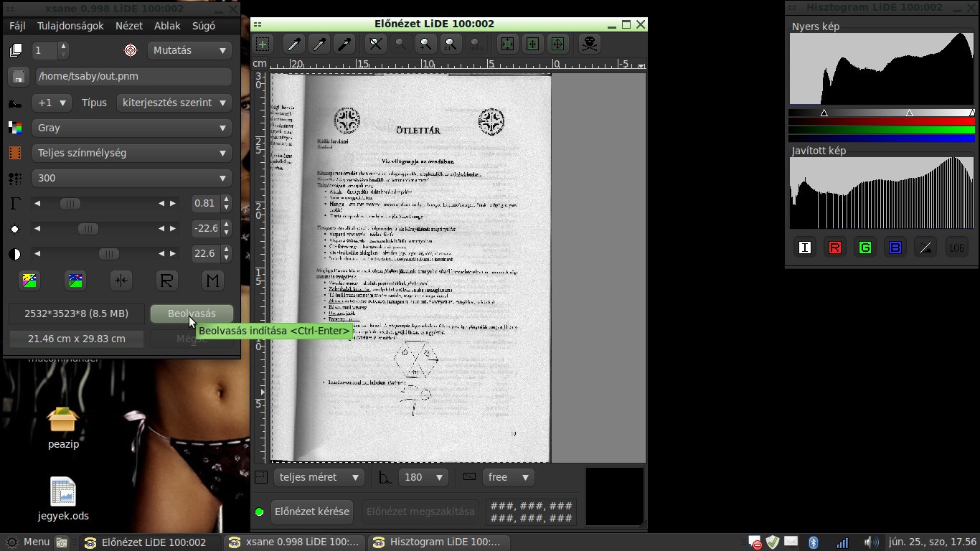Select the gray point pipette tool

319,44
